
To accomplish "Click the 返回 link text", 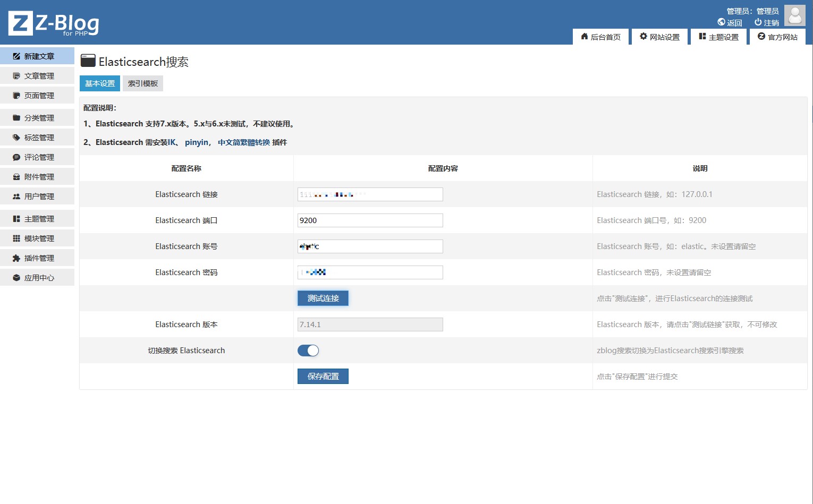I will click(734, 23).
